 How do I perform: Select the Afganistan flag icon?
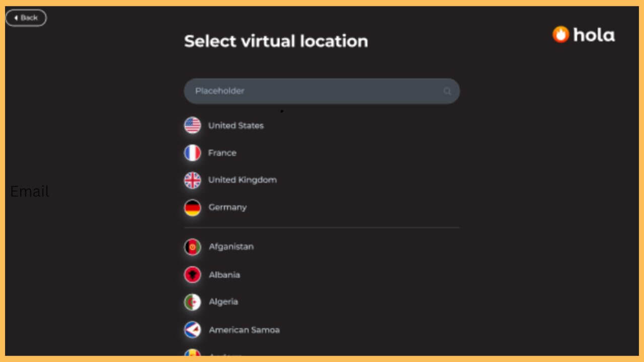point(192,246)
